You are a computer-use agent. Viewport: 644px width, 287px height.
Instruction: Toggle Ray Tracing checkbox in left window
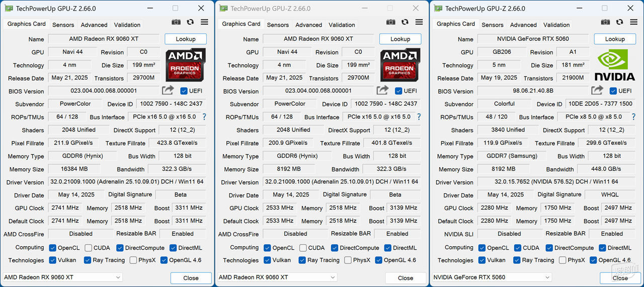pos(88,260)
